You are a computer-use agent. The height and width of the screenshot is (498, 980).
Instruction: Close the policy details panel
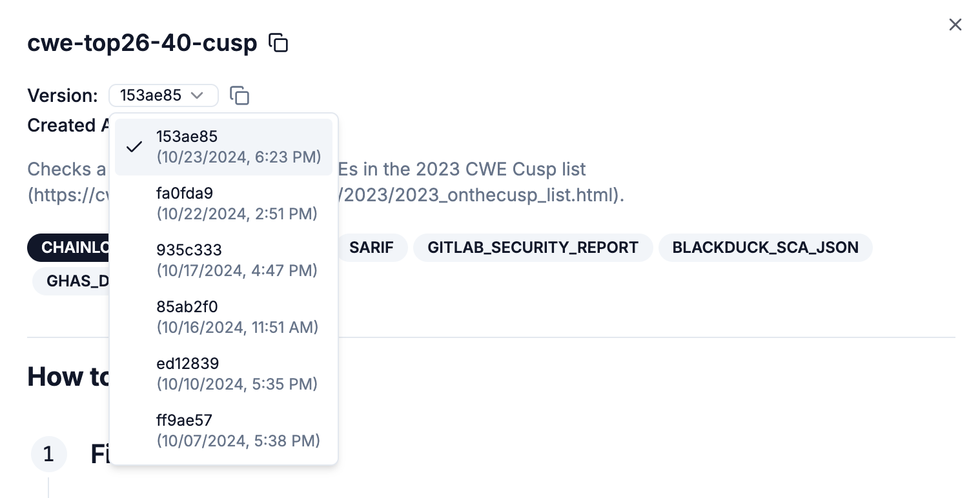[x=955, y=25]
